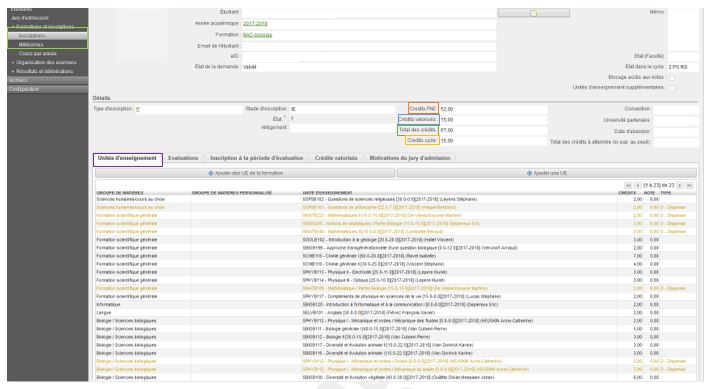The height and width of the screenshot is (389, 712).
Task: Click the Date d'abandon input field
Action: click(676, 131)
